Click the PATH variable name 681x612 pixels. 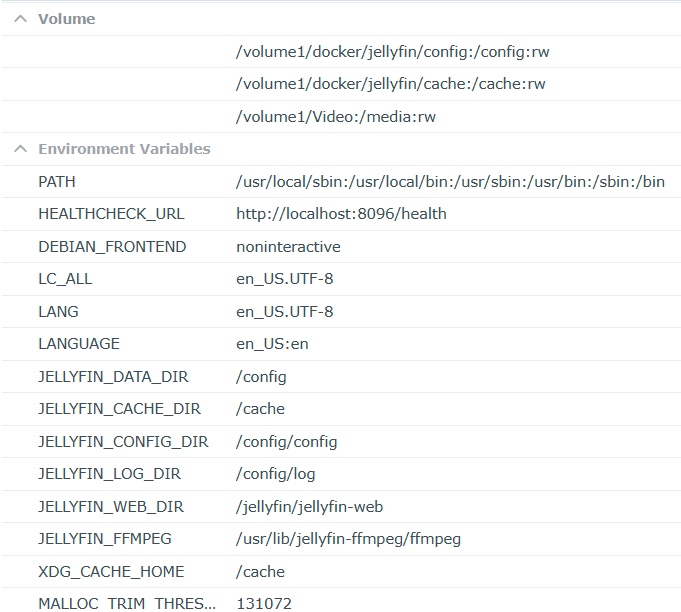[57, 182]
